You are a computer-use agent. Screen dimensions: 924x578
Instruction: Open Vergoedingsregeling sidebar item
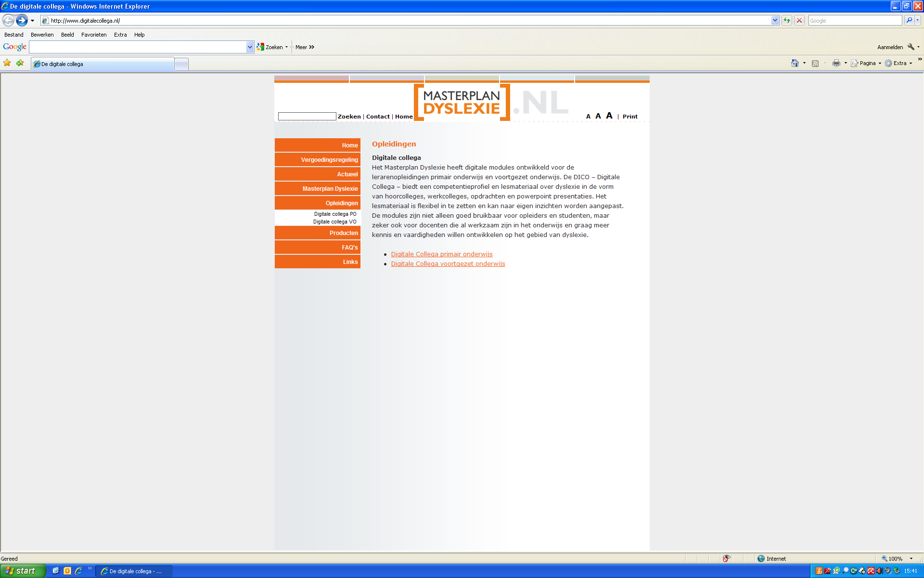[318, 159]
